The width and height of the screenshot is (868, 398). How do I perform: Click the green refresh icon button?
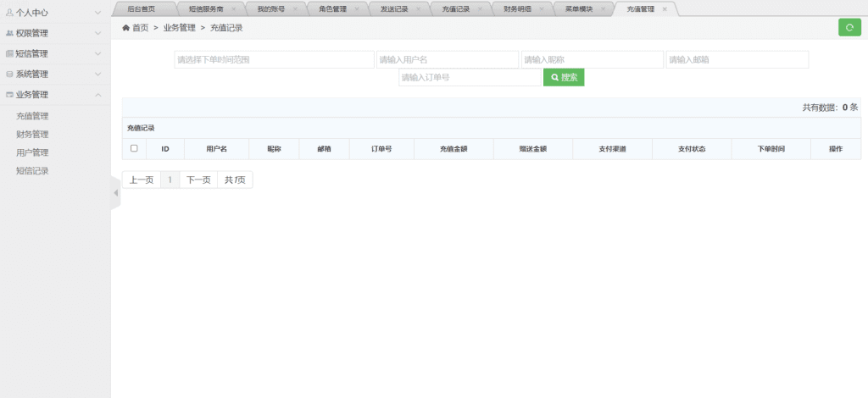(x=849, y=27)
